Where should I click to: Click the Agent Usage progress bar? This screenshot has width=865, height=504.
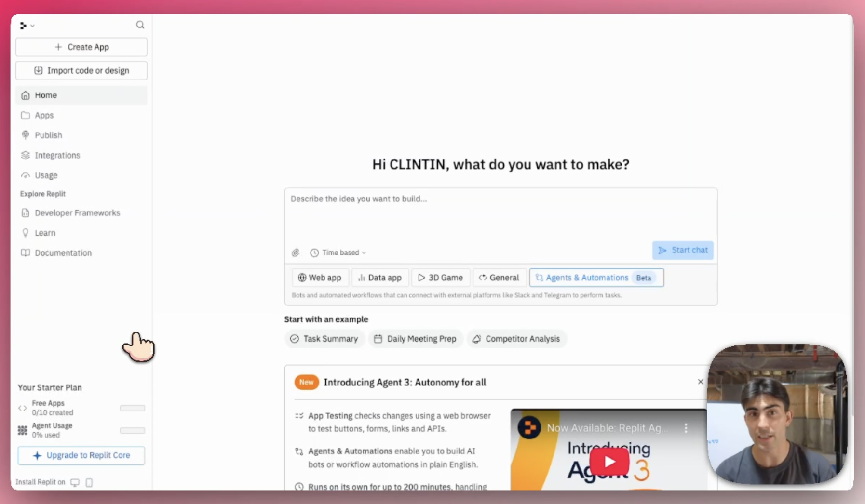(x=133, y=430)
